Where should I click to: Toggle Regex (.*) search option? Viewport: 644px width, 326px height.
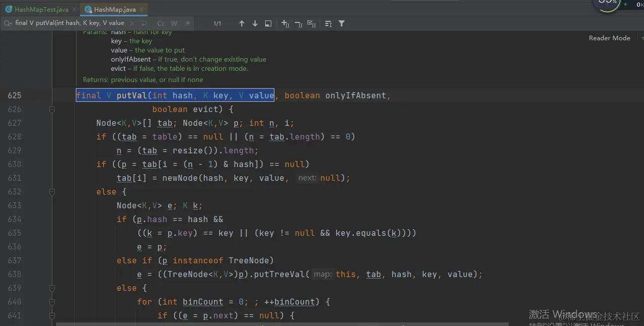[187, 23]
